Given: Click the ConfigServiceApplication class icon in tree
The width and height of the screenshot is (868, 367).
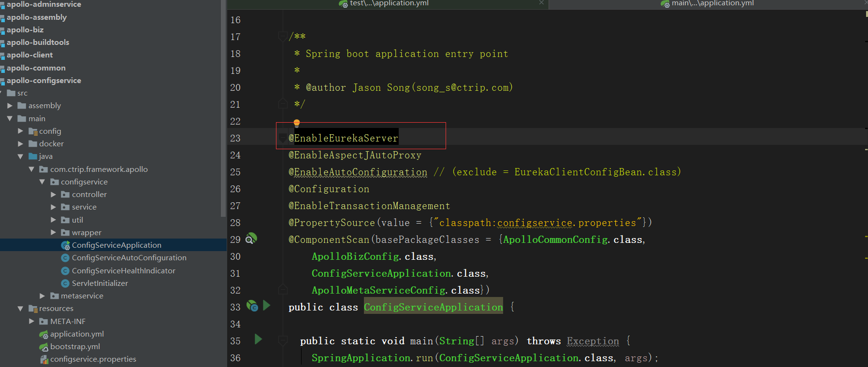Looking at the screenshot, I should [x=65, y=245].
